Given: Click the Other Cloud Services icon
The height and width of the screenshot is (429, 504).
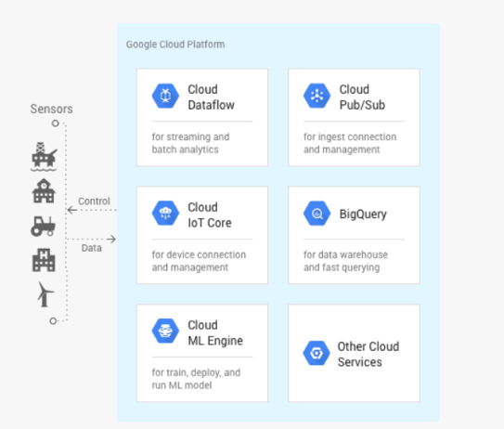Looking at the screenshot, I should [x=317, y=353].
